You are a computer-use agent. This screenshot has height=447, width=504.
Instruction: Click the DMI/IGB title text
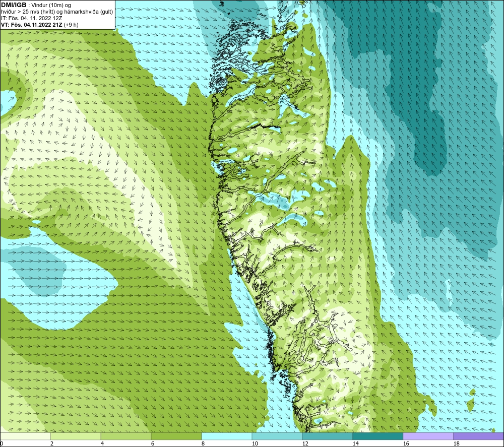pos(14,5)
